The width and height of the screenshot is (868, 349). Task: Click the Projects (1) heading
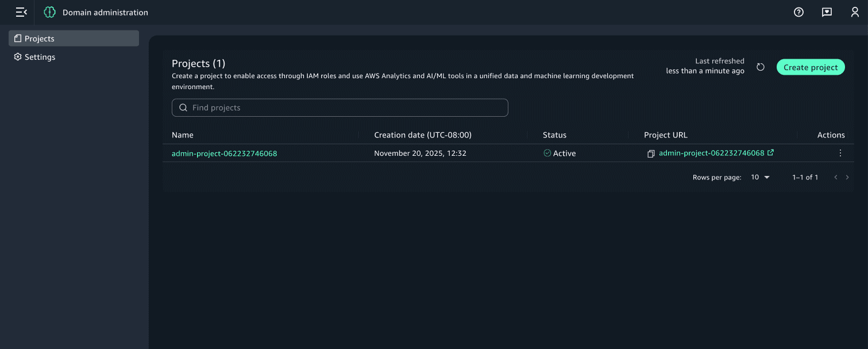[x=199, y=63]
